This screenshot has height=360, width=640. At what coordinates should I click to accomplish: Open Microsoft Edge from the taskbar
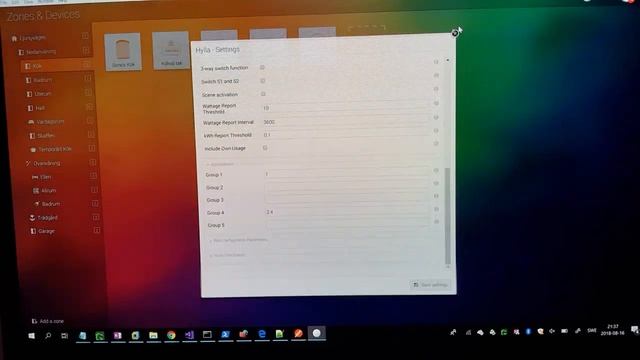262,334
